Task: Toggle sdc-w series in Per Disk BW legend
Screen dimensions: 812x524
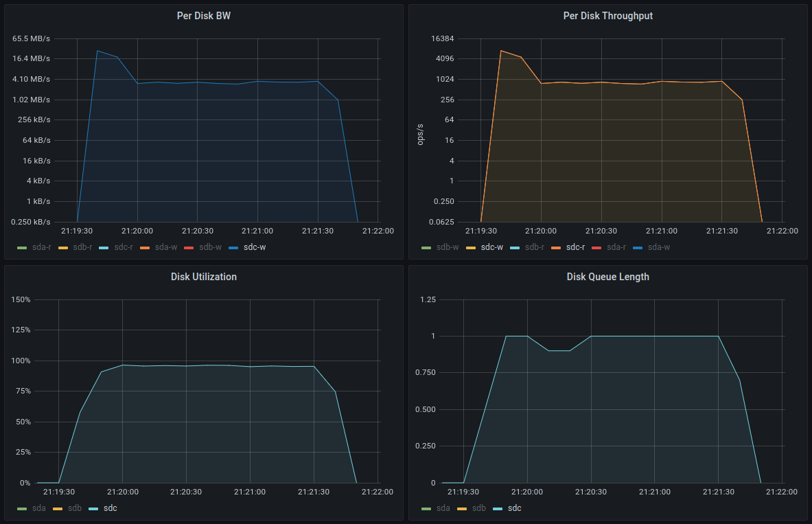Action: point(254,247)
